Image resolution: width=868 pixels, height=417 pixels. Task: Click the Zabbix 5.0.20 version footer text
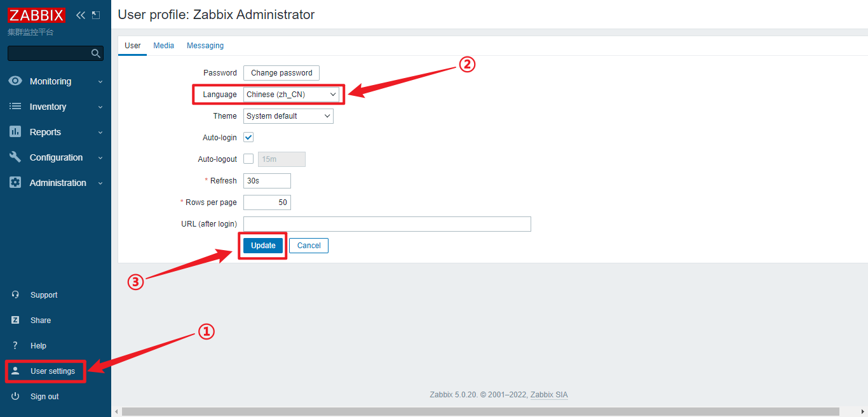478,395
